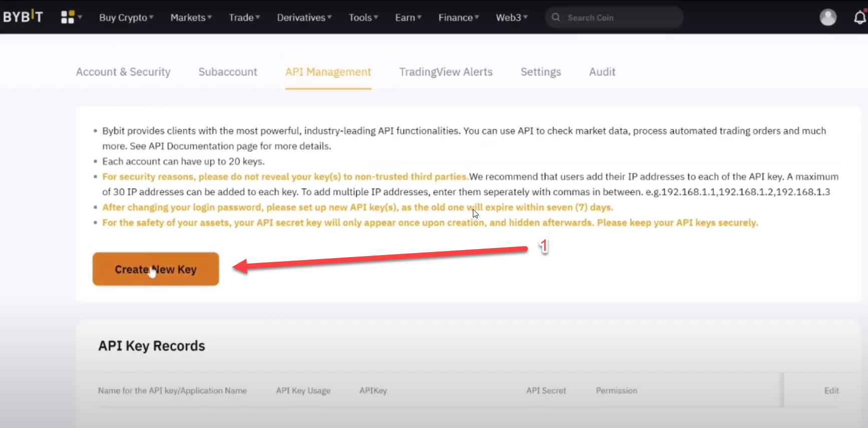Select the API Management tab

(x=328, y=72)
